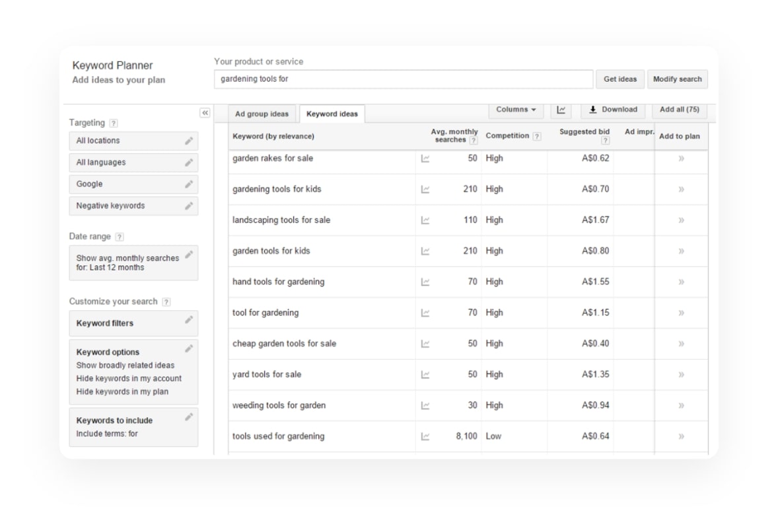Edit Keywords to include pencil icon
Screen dimensions: 778x532
189,417
